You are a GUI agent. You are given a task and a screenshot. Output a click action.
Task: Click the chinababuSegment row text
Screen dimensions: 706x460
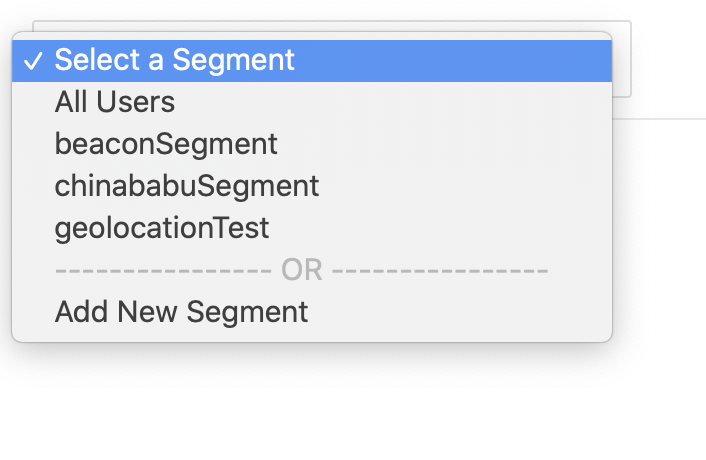187,186
